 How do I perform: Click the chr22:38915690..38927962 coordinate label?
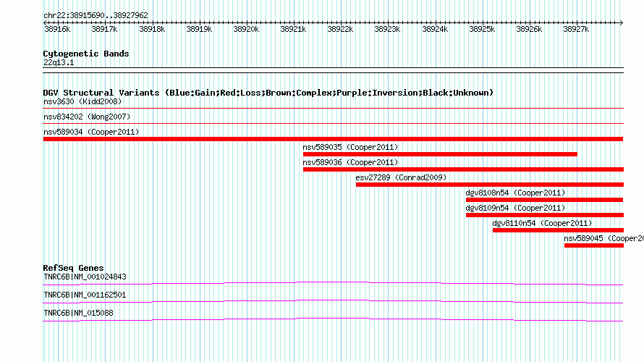click(x=96, y=15)
